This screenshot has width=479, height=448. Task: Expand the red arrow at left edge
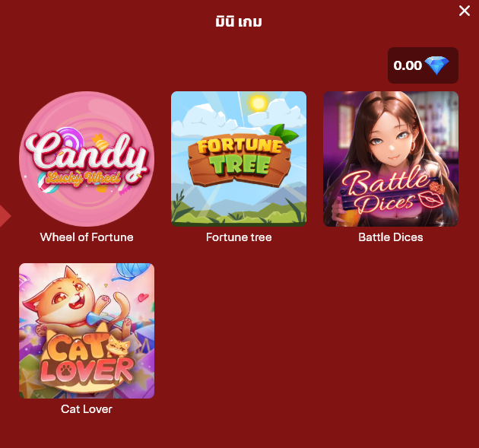[x=5, y=216]
